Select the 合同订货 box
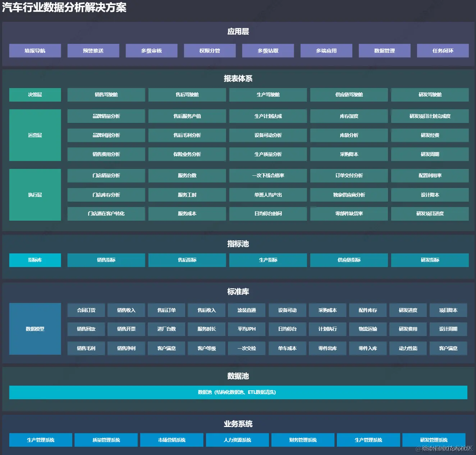Viewport: 476px width, 455px height. (86, 310)
